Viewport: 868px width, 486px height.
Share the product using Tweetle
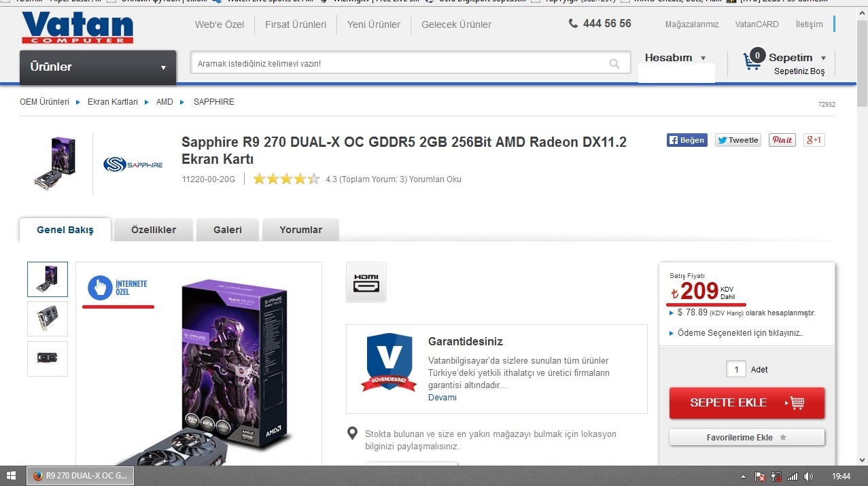coord(738,140)
